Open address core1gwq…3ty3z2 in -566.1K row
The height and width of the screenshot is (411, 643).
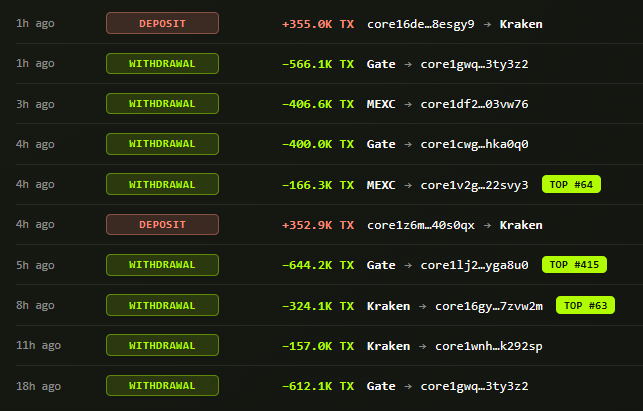tap(474, 64)
